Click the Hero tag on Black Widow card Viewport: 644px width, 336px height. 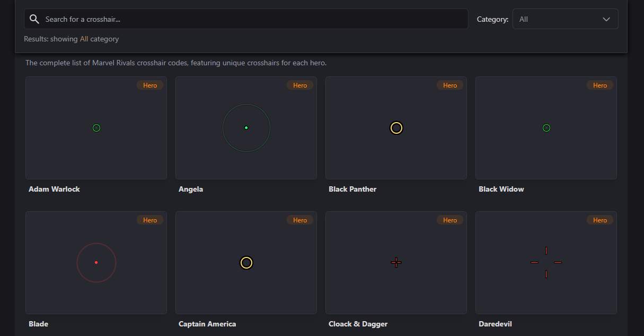click(x=600, y=85)
